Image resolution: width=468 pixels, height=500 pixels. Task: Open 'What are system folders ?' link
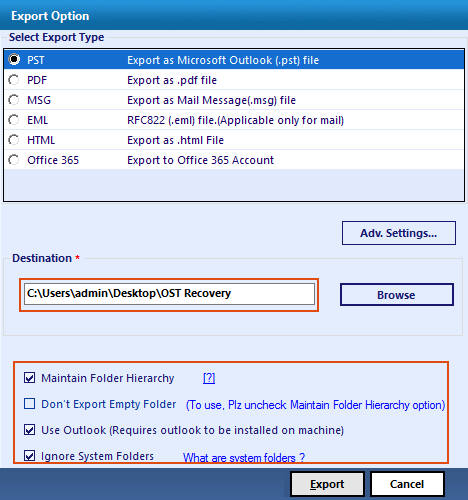[244, 458]
